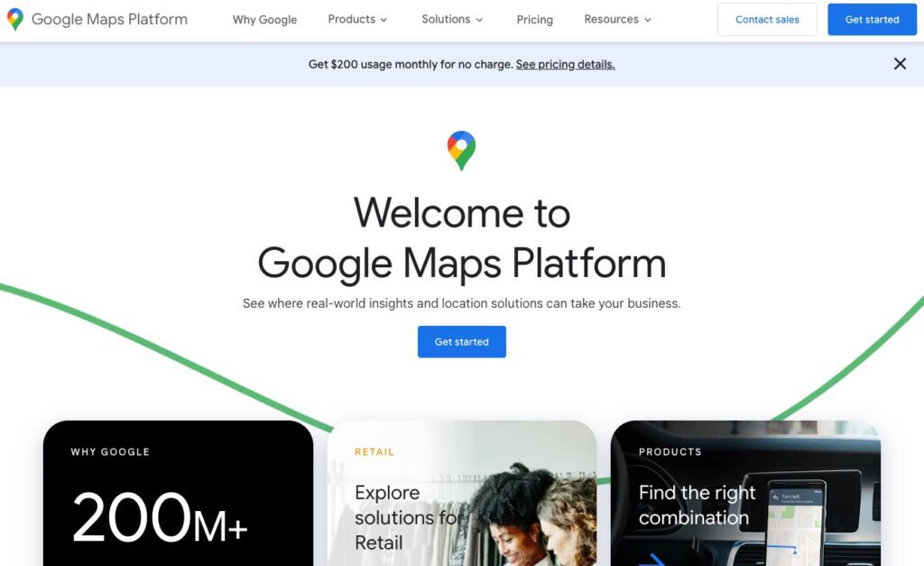Expand the Products dropdown chevron
This screenshot has height=566, width=924.
pyautogui.click(x=383, y=20)
